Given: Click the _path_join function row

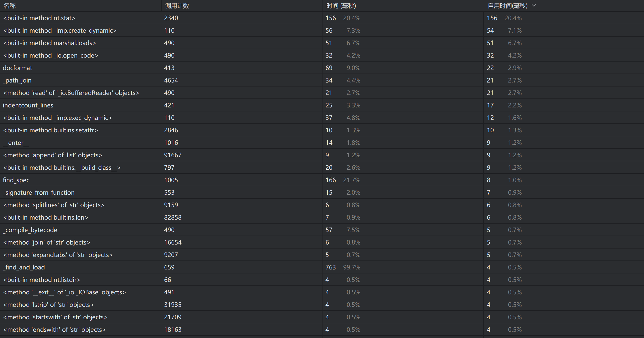Looking at the screenshot, I should click(x=17, y=80).
